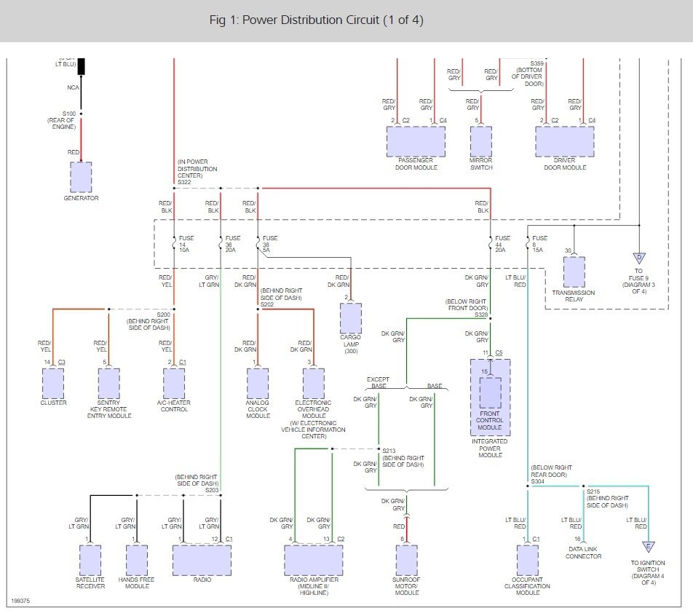Image resolution: width=693 pixels, height=616 pixels.
Task: Click the NCA wire label near generator
Action: (x=73, y=87)
